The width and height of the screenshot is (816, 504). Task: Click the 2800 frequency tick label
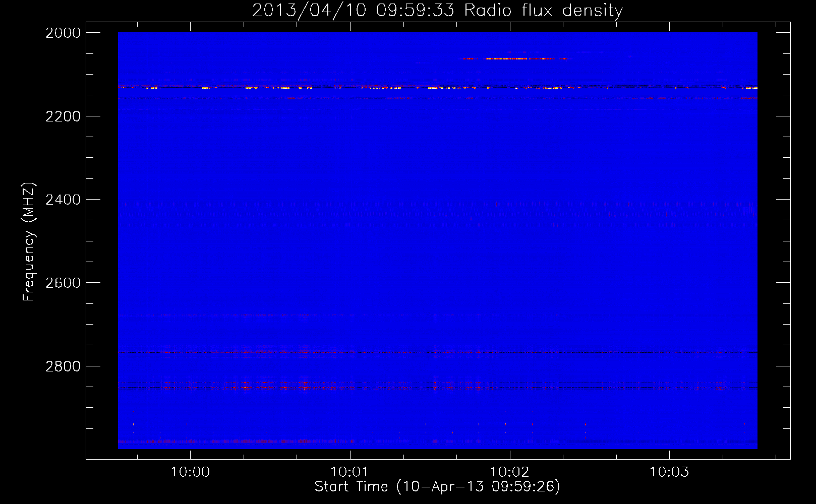coord(63,366)
